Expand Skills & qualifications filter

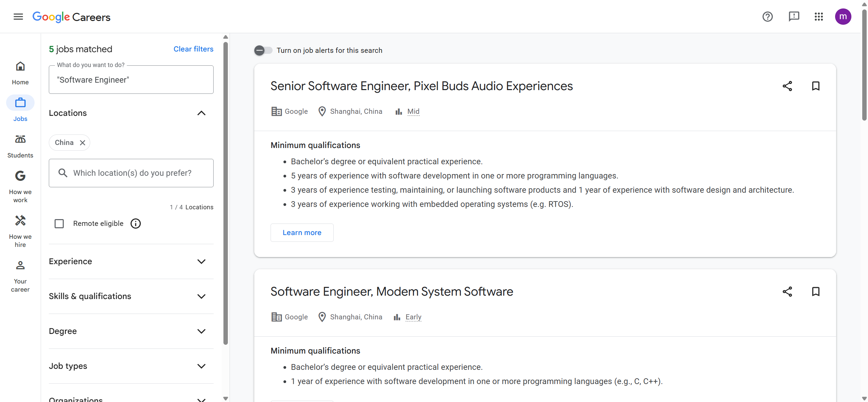pyautogui.click(x=201, y=296)
